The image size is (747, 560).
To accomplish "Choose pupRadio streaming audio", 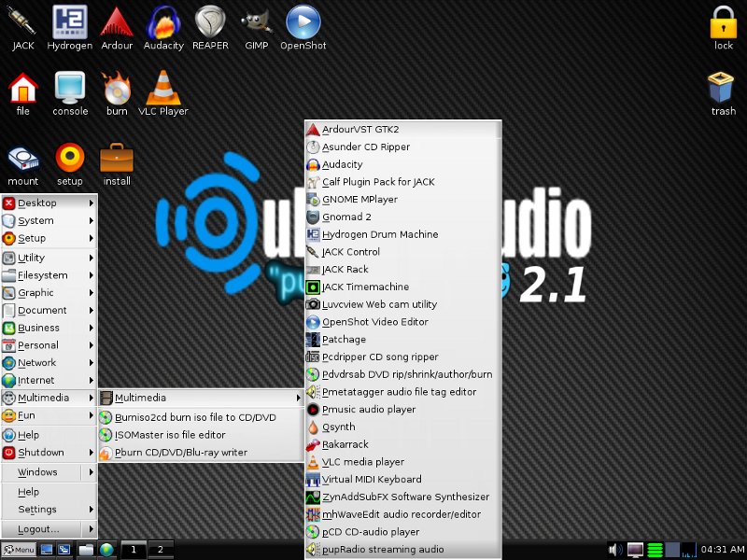I will coord(403,550).
